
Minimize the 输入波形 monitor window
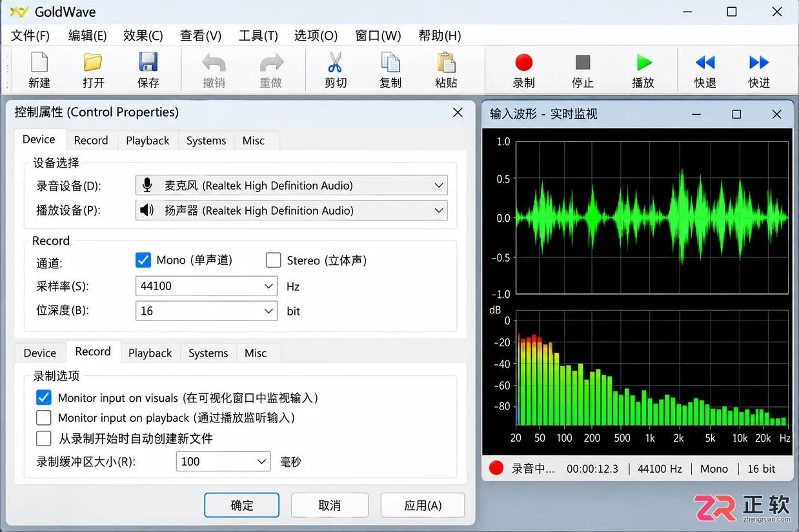click(x=696, y=114)
